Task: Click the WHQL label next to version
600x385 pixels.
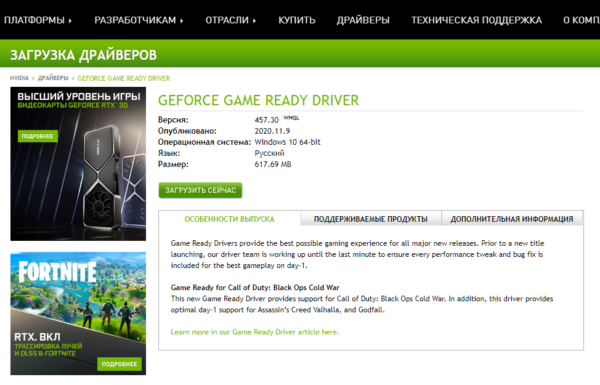Action: point(291,118)
